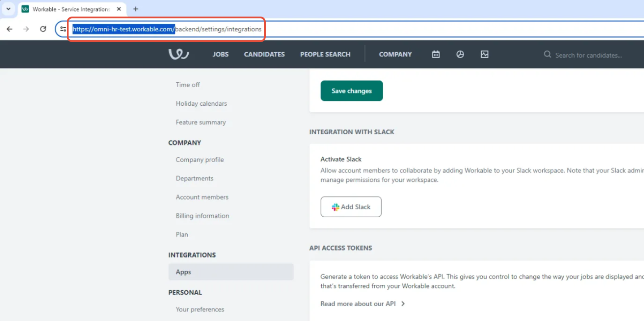Click the Save changes button
The height and width of the screenshot is (321, 644).
pyautogui.click(x=352, y=91)
